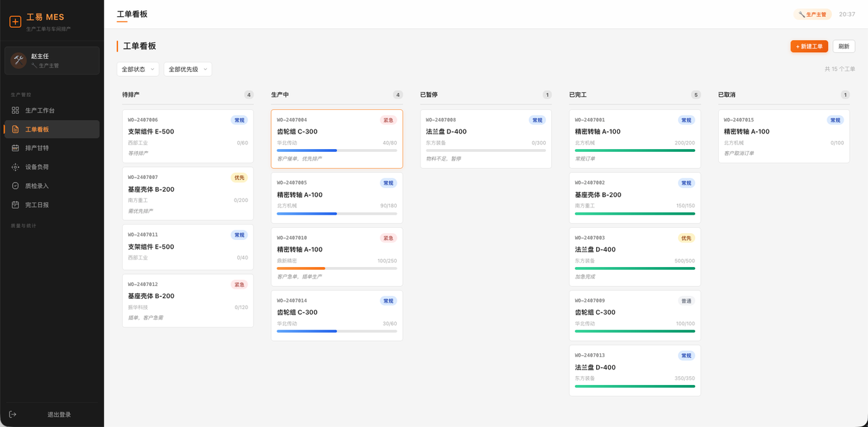Click the 生产主管 role badge in top bar

(x=812, y=14)
